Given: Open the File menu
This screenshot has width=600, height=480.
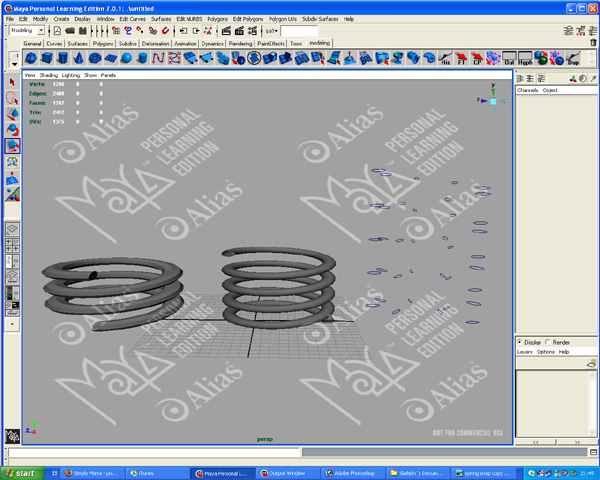Looking at the screenshot, I should tap(10, 19).
